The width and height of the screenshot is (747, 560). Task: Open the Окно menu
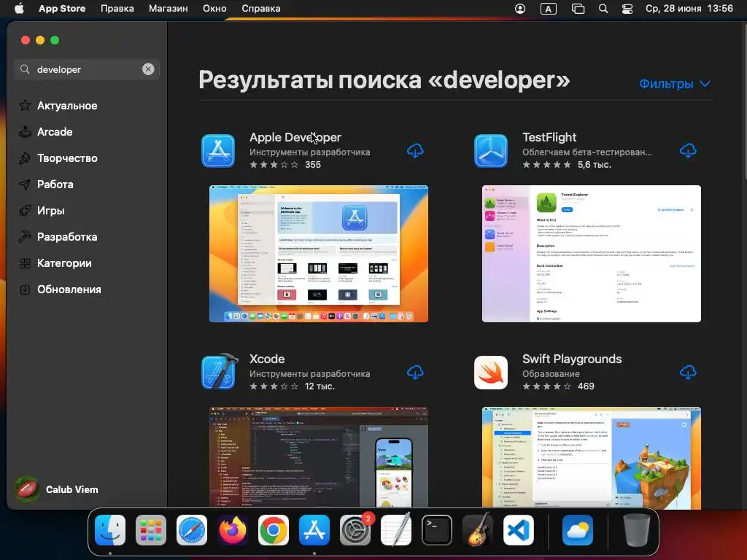pos(214,9)
